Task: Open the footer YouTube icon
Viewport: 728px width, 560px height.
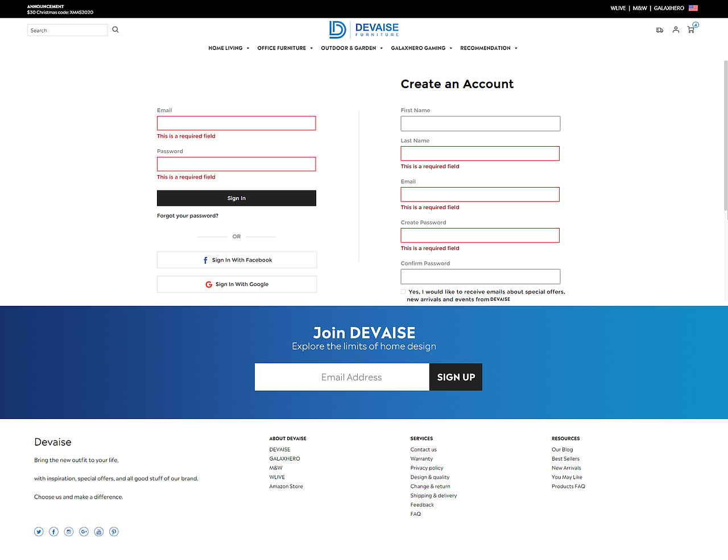Action: click(x=99, y=532)
